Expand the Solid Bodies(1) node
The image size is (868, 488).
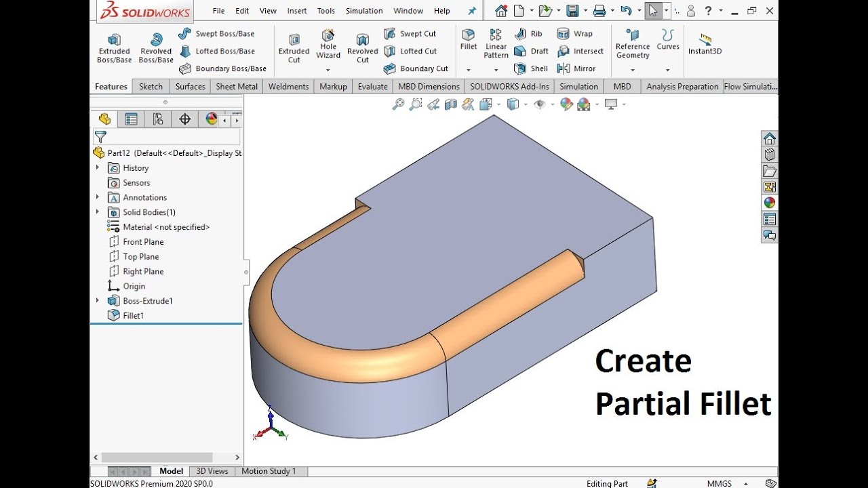(x=98, y=212)
